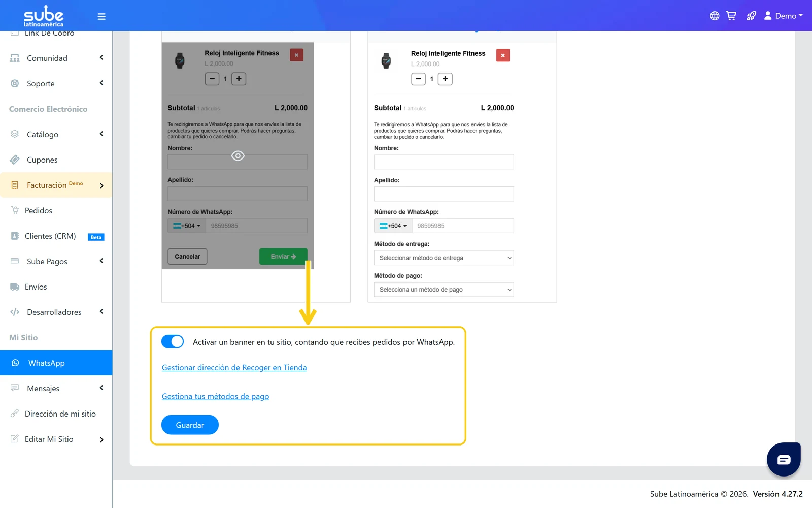This screenshot has width=812, height=508.
Task: Click the Mensajes chat icon
Action: click(x=15, y=388)
